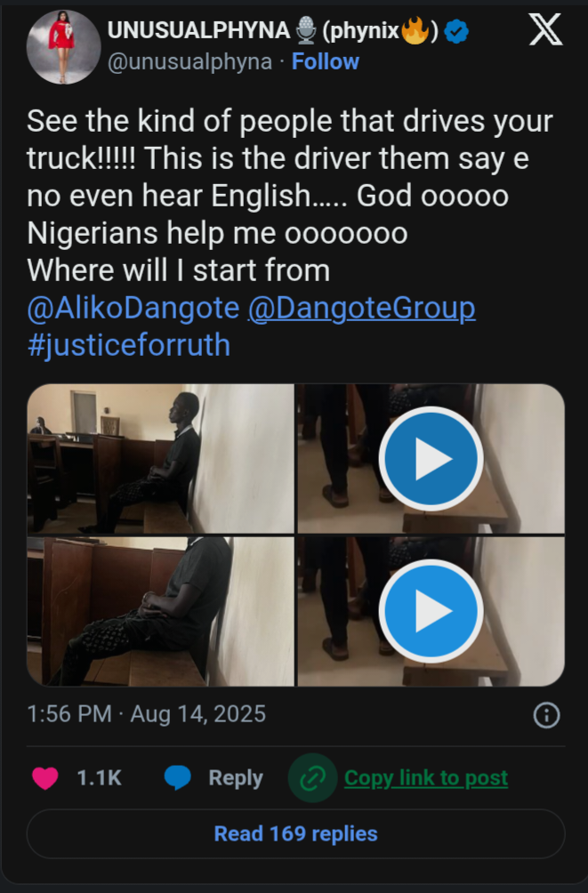Open the bottom-left seated man photo

click(x=160, y=611)
